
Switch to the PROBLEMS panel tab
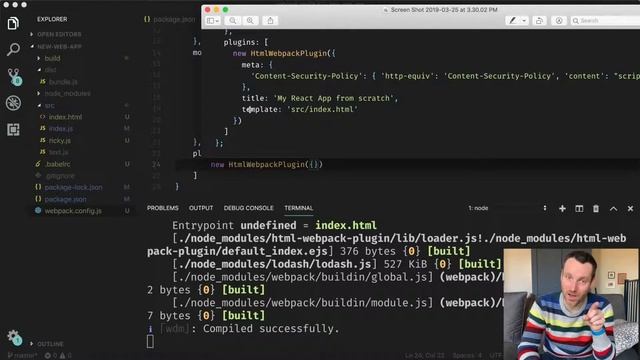pyautogui.click(x=162, y=208)
